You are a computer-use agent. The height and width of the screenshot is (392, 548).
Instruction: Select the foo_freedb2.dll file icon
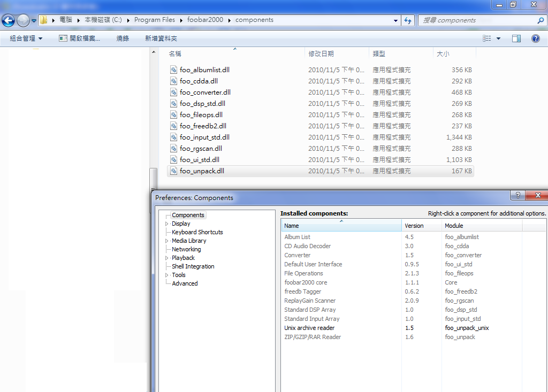[173, 126]
